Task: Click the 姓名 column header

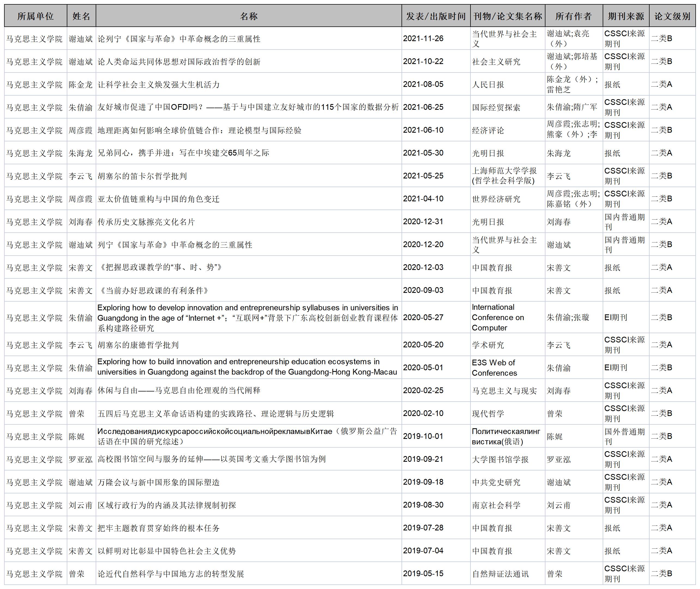Action: coord(81,16)
